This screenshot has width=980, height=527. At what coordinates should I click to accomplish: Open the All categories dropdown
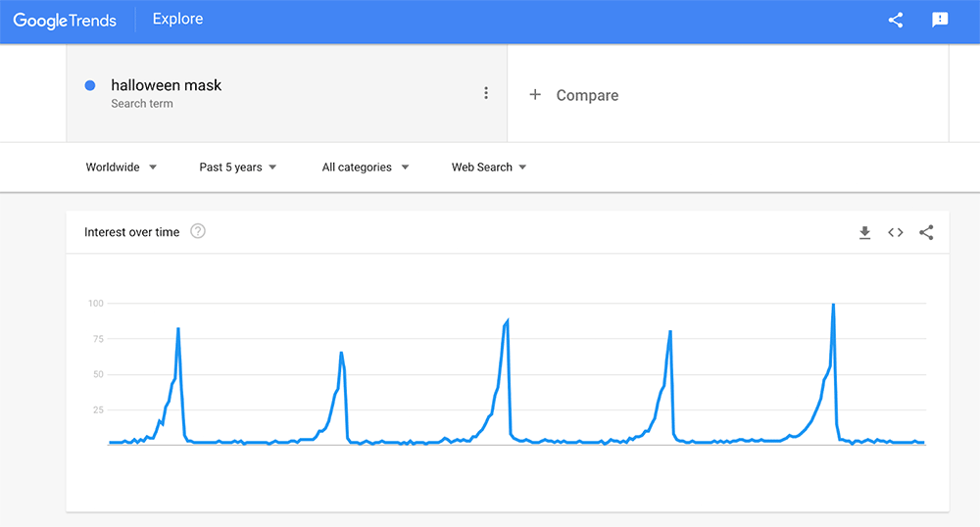tap(366, 168)
